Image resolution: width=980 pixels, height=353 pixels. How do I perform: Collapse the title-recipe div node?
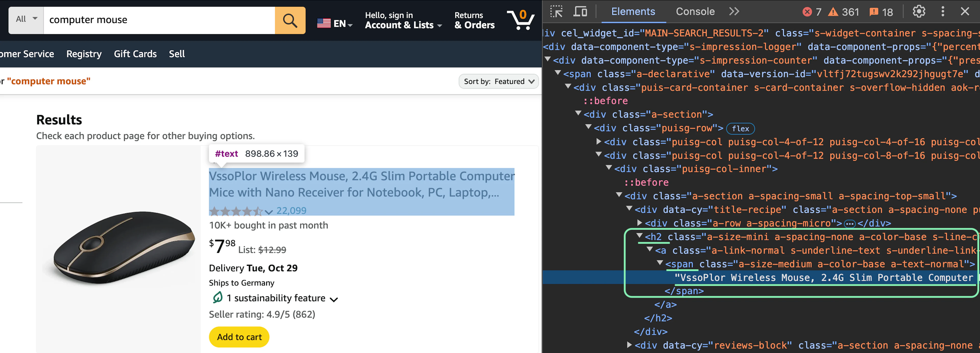point(629,209)
